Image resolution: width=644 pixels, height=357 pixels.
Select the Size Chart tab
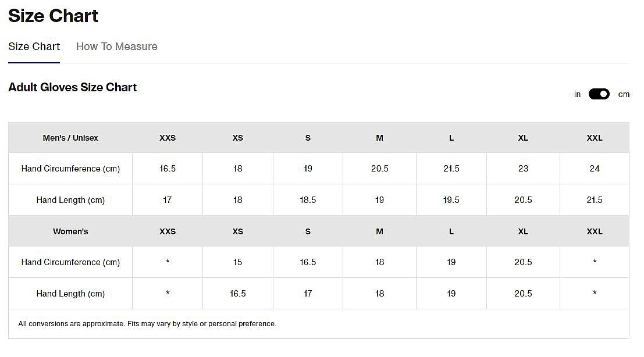(34, 47)
